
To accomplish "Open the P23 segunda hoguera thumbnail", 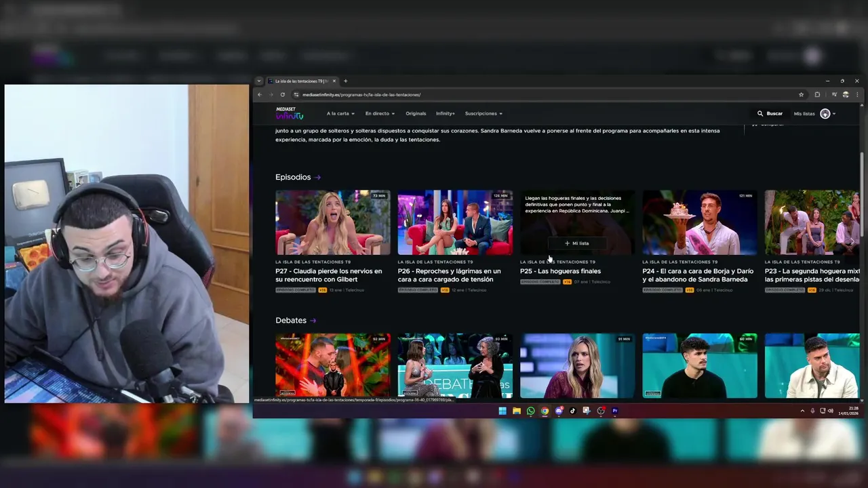I will coord(812,222).
